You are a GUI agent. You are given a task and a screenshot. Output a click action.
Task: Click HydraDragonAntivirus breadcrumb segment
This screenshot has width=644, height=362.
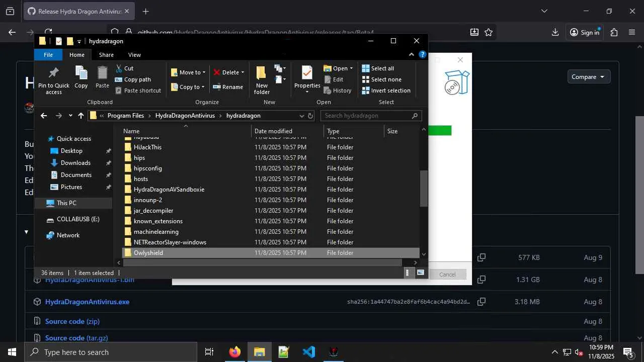(x=185, y=116)
